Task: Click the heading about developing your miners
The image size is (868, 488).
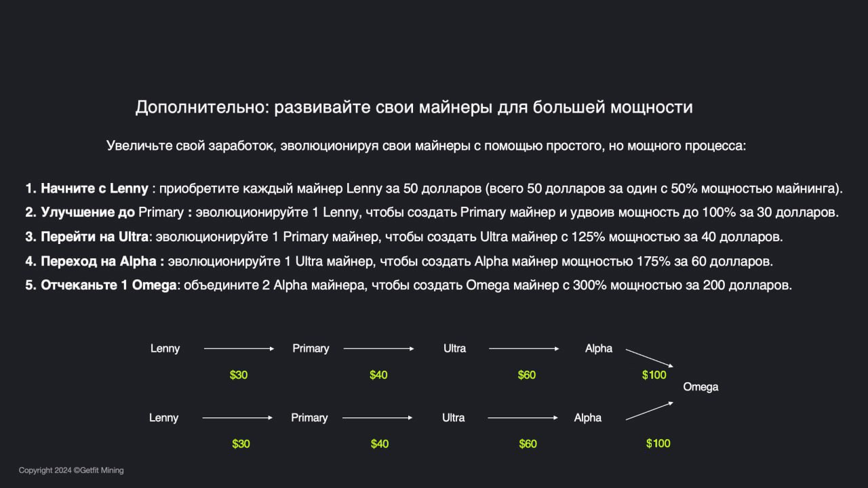Action: click(414, 107)
